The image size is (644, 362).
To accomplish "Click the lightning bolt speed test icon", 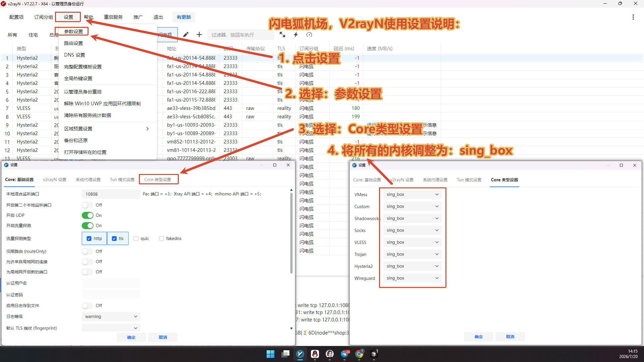I will (x=296, y=35).
